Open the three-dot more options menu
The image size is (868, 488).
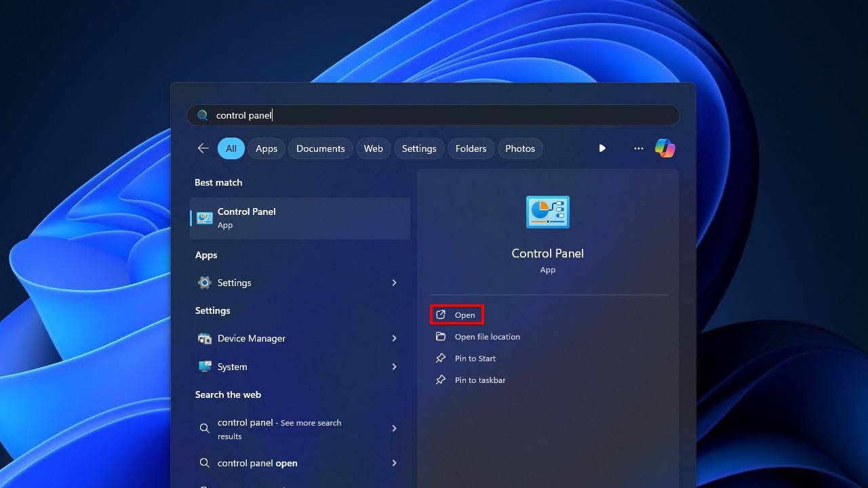638,148
